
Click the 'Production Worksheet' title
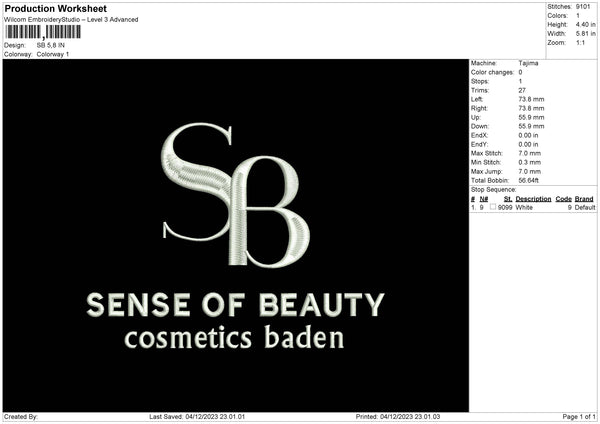click(x=56, y=8)
